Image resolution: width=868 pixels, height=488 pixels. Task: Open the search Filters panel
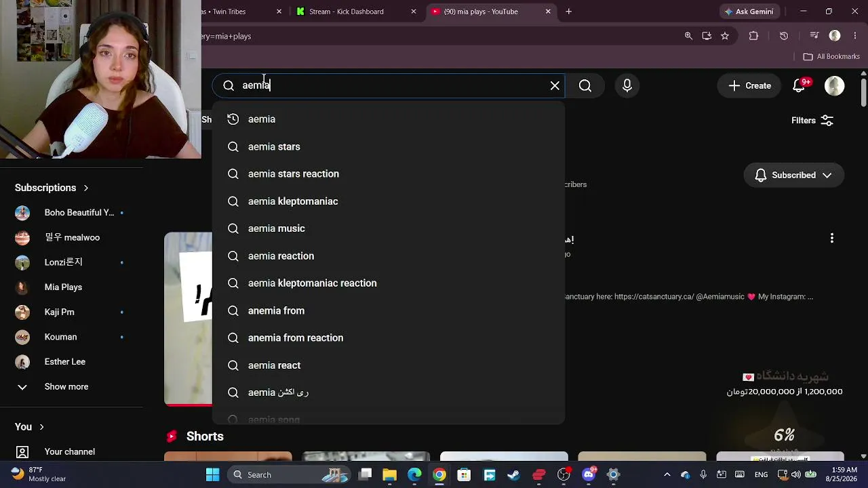pyautogui.click(x=812, y=121)
